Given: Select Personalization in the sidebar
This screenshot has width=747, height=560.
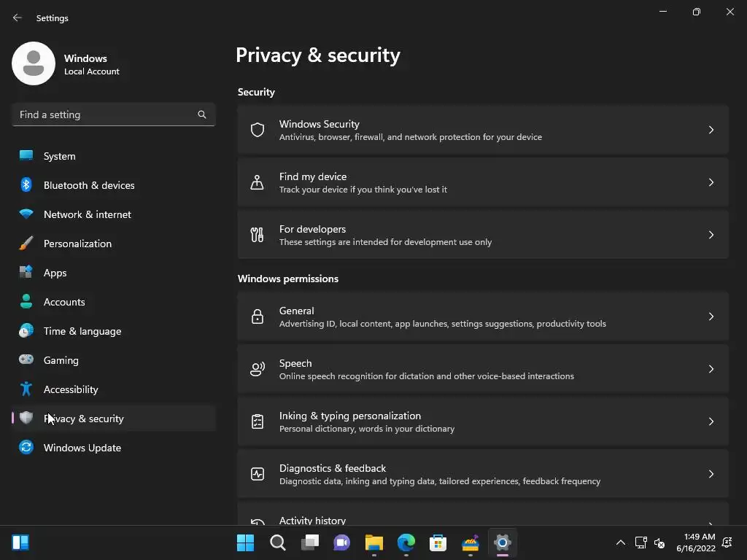Looking at the screenshot, I should [77, 244].
